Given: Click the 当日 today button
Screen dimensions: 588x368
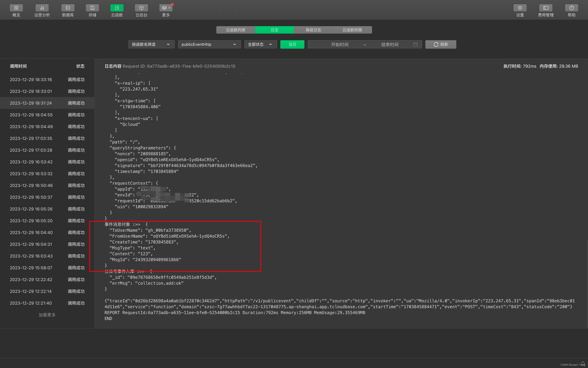Looking at the screenshot, I should pos(292,44).
